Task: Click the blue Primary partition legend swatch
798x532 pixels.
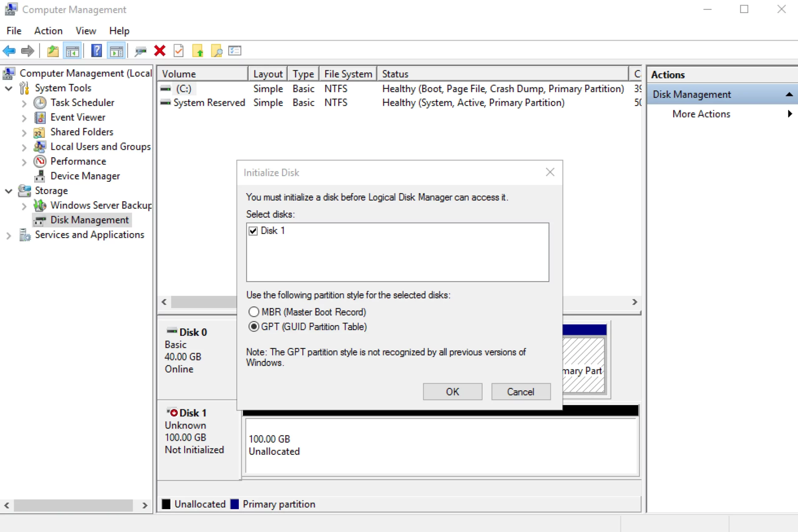Action: [234, 504]
